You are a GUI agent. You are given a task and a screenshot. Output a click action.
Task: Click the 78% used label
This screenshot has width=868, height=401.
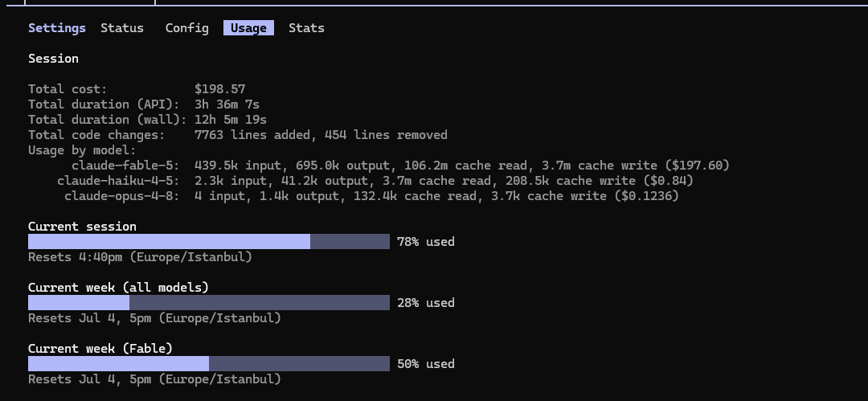pyautogui.click(x=426, y=242)
